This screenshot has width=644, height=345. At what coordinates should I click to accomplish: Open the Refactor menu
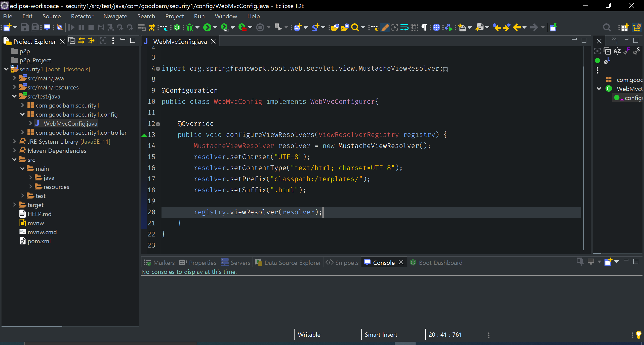(82, 16)
